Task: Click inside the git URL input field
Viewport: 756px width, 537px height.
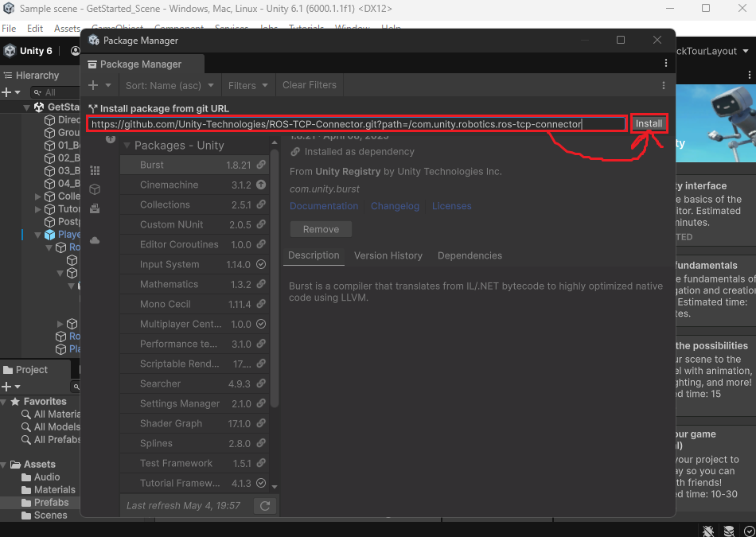Action: (x=357, y=124)
